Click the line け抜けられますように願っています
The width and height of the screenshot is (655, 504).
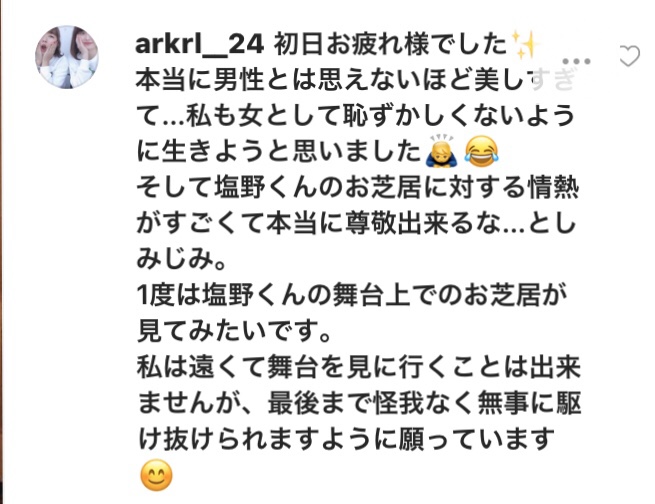[x=346, y=440]
